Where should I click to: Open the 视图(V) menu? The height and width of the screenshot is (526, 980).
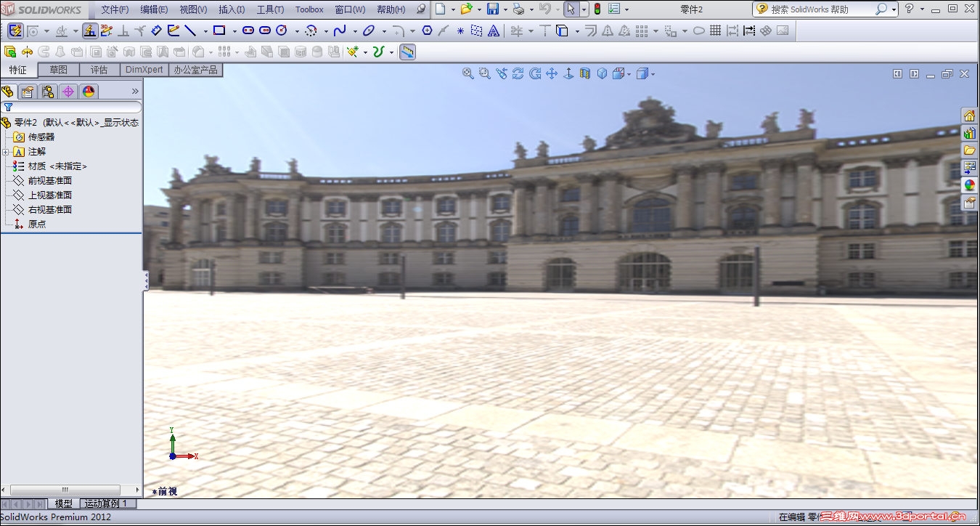click(193, 9)
